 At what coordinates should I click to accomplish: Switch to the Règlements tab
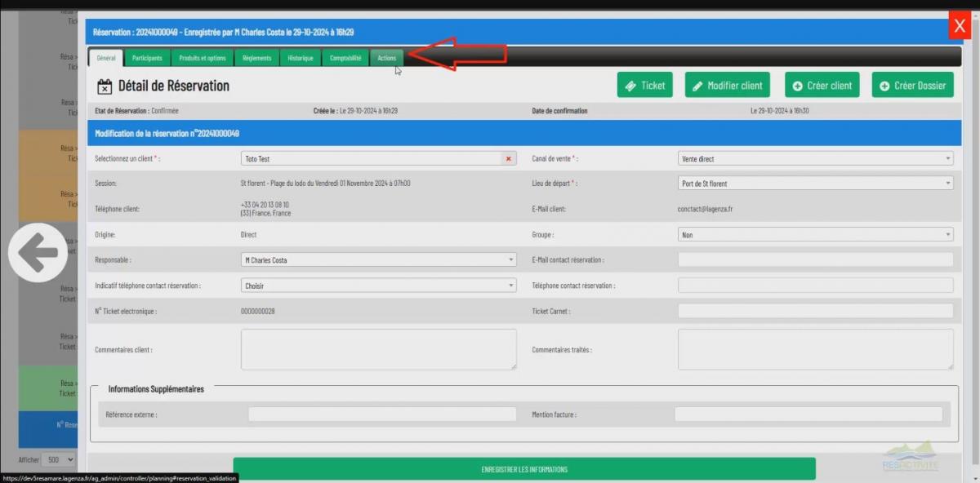(256, 58)
